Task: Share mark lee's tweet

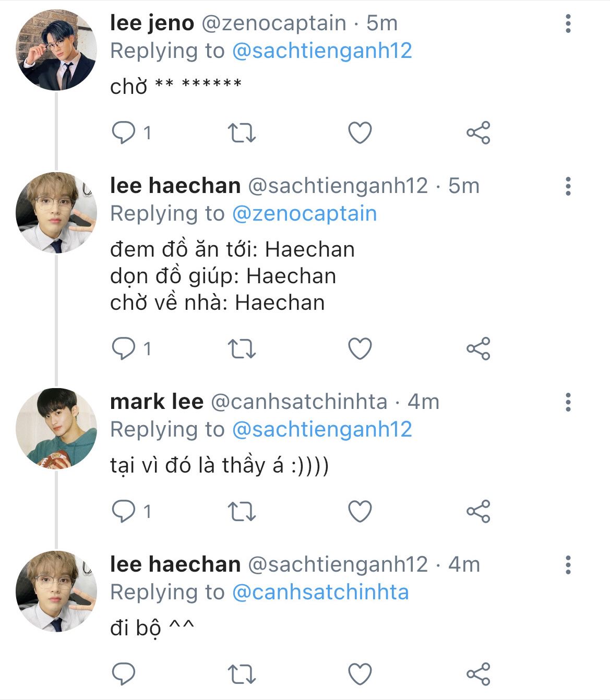Action: [478, 511]
